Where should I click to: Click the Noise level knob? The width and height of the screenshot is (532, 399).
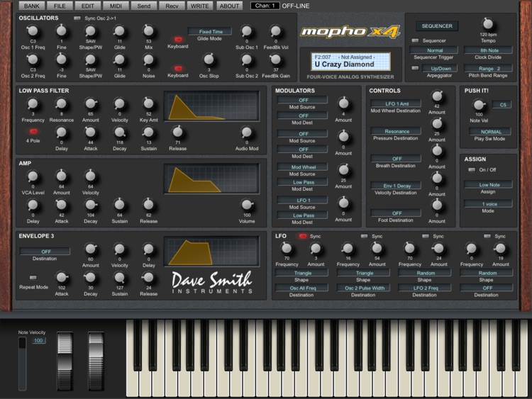(x=148, y=60)
